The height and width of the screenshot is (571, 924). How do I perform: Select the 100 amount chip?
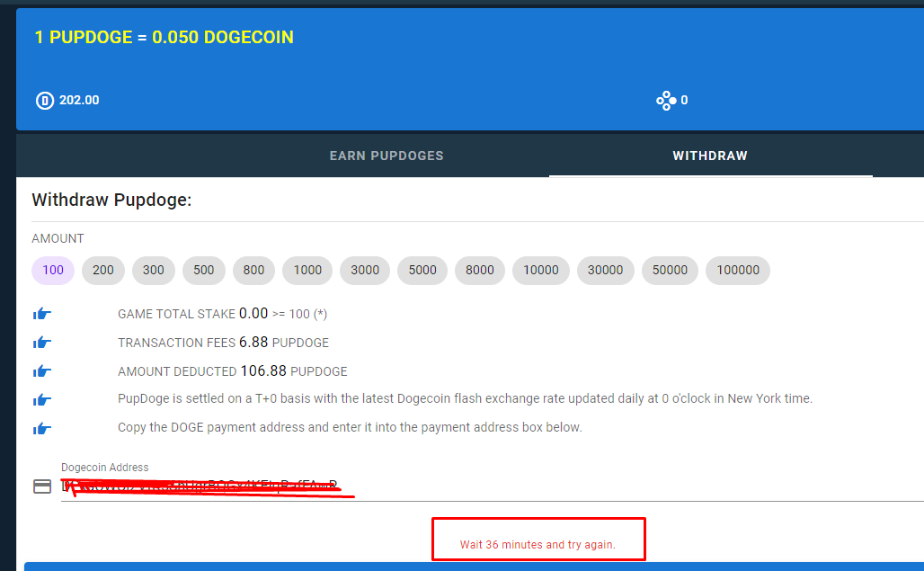[x=53, y=271]
